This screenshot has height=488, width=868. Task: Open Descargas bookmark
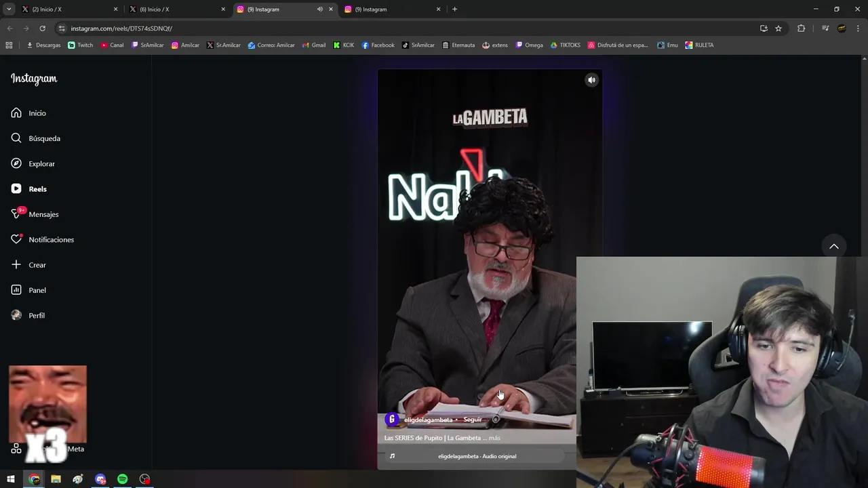pyautogui.click(x=43, y=45)
